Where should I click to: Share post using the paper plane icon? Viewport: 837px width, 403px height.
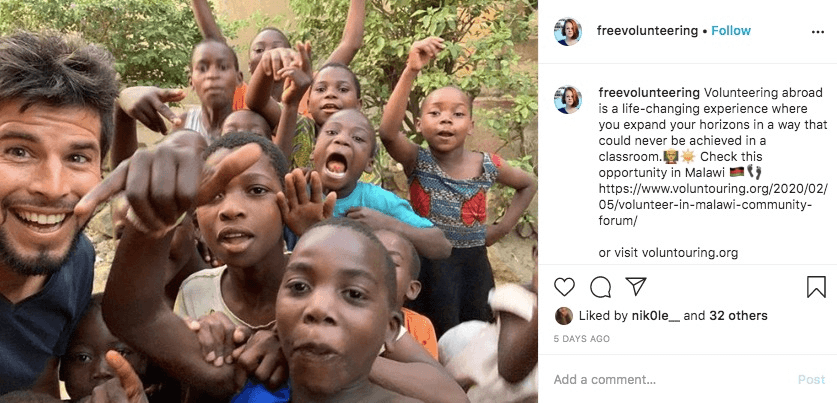click(x=636, y=287)
